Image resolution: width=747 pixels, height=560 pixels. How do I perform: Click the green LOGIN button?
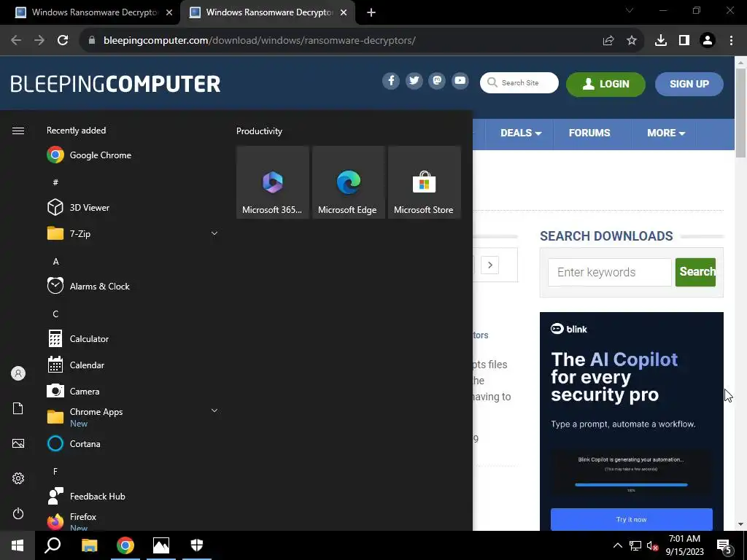click(x=605, y=85)
